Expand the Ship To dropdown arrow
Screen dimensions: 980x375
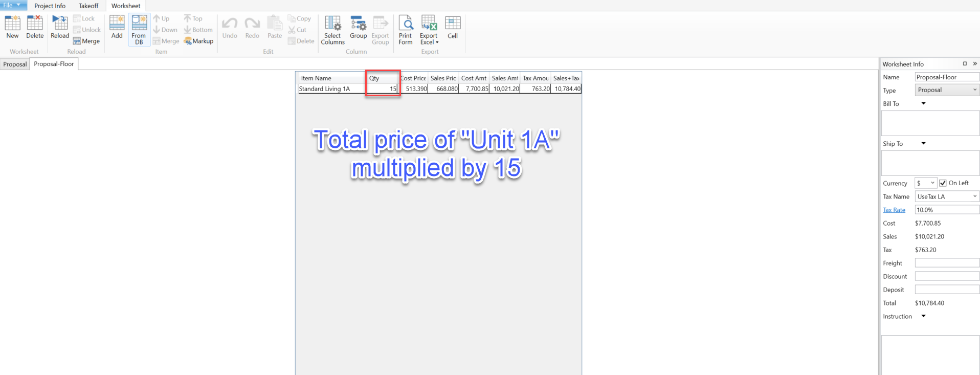(x=923, y=143)
